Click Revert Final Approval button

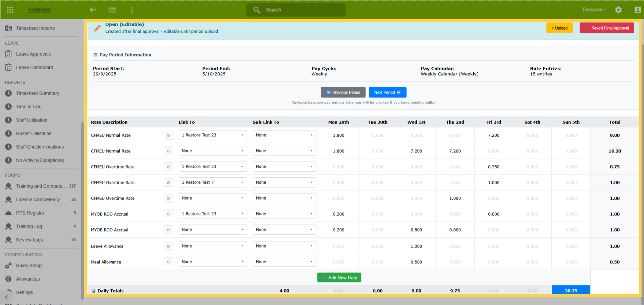point(607,28)
